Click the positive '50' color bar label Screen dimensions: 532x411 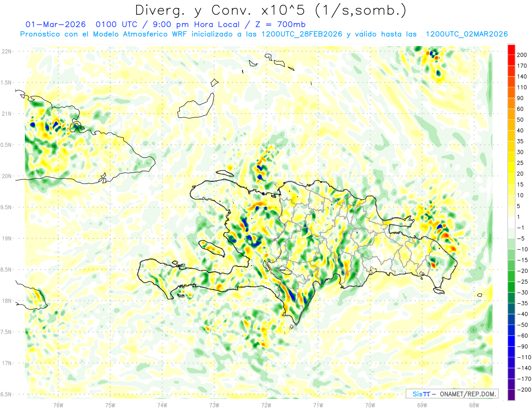(x=521, y=120)
